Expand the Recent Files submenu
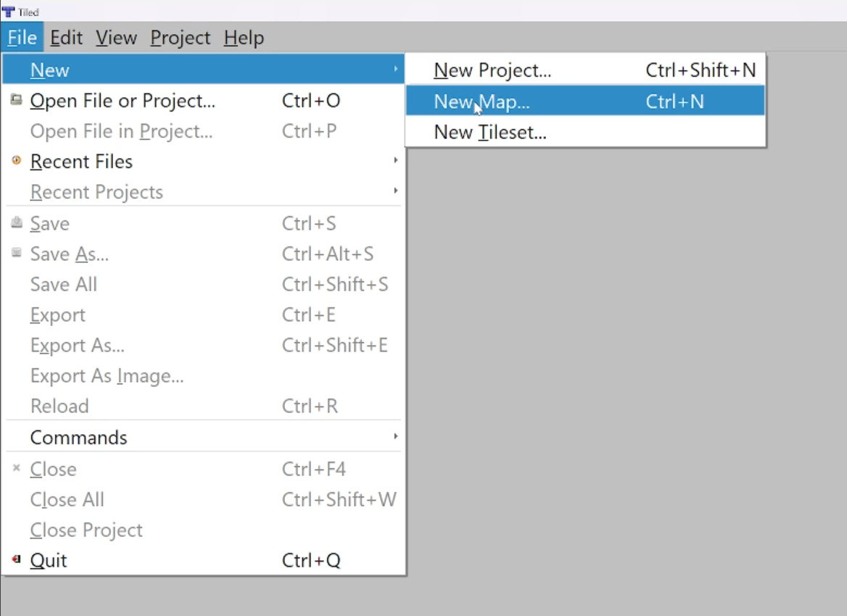Image resolution: width=847 pixels, height=616 pixels. click(395, 160)
